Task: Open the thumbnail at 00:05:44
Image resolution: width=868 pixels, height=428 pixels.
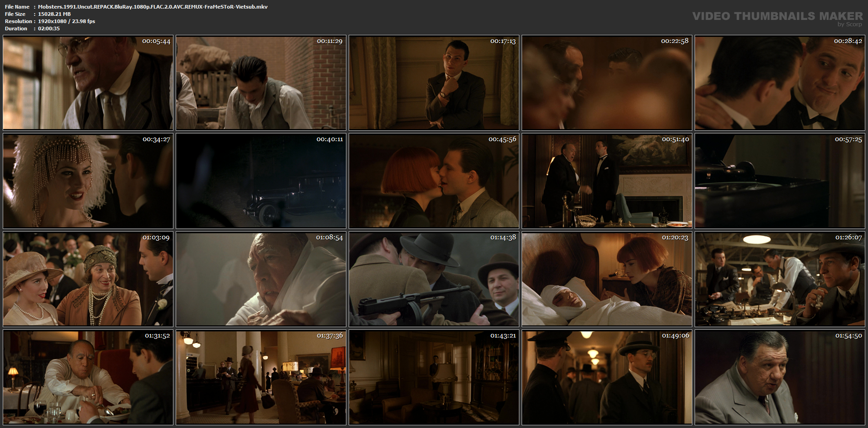Action: pyautogui.click(x=88, y=83)
